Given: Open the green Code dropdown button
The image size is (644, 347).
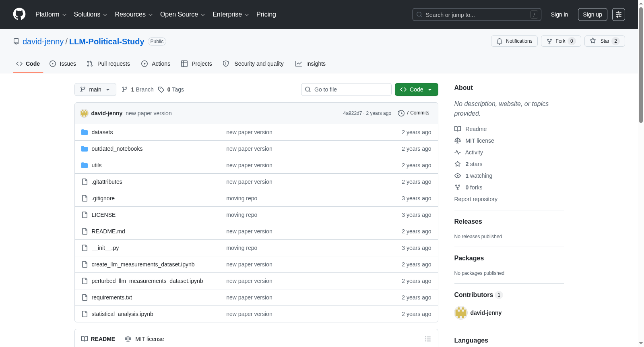Looking at the screenshot, I should coord(417,89).
